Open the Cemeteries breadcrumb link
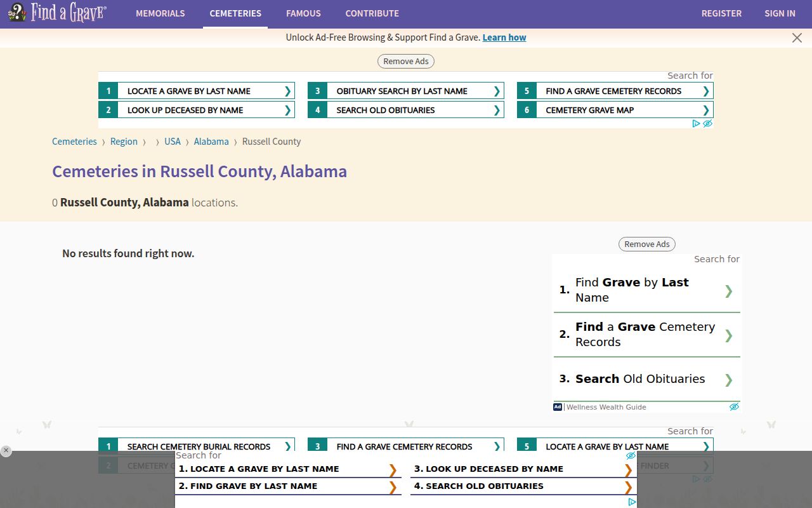 (74, 142)
